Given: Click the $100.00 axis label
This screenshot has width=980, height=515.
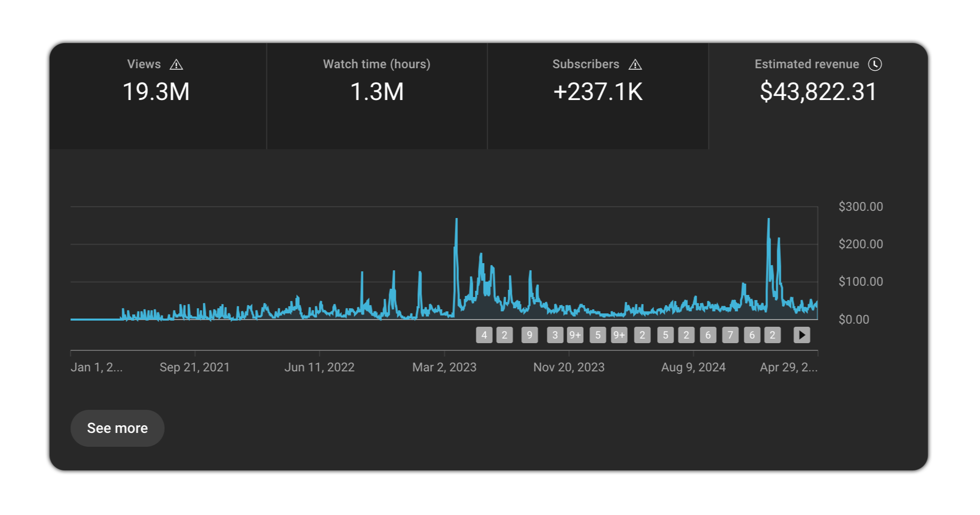Looking at the screenshot, I should 861,282.
